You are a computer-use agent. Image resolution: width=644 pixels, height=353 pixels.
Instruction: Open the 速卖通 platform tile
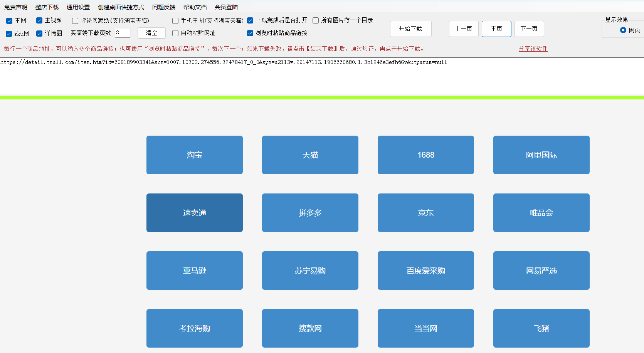[195, 213]
